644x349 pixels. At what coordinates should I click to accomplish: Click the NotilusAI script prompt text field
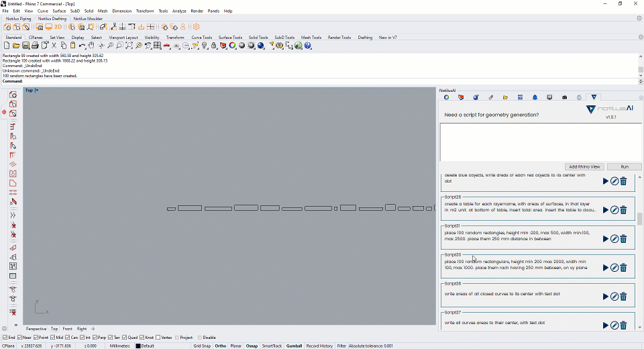(541, 142)
